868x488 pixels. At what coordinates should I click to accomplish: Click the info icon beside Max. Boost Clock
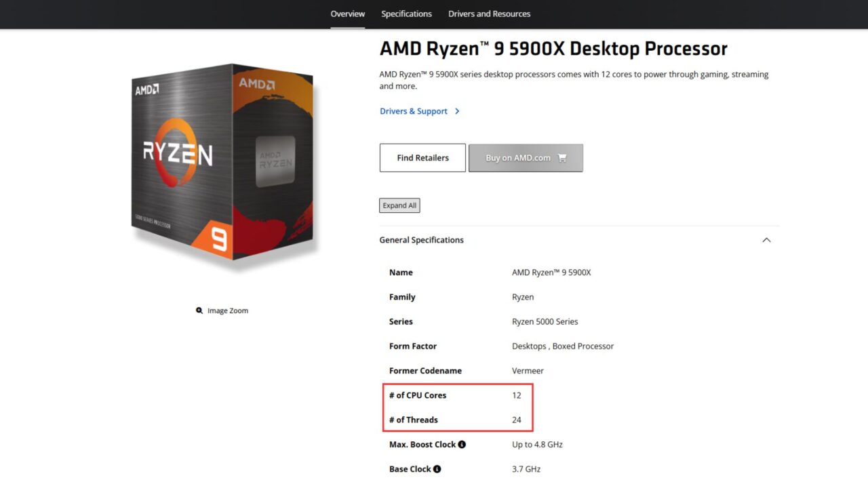click(x=462, y=444)
